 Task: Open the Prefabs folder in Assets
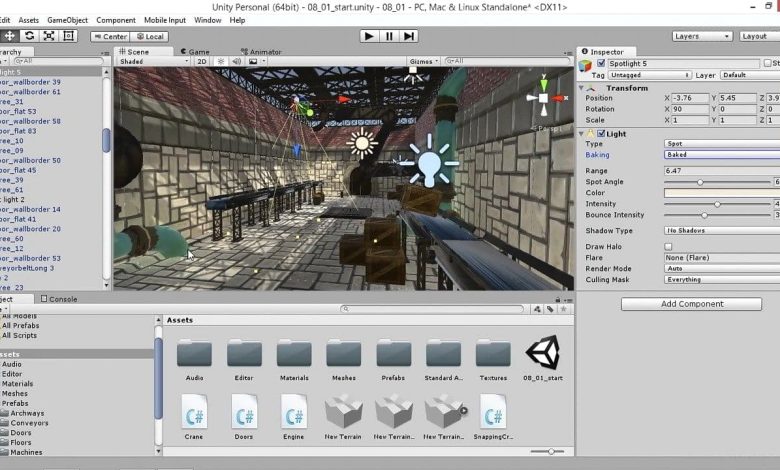pos(393,359)
